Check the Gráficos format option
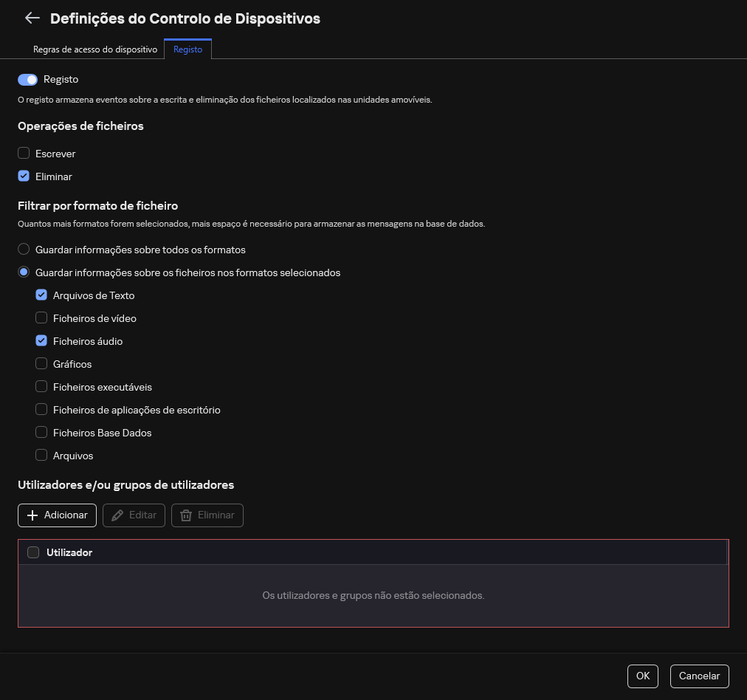Viewport: 747px width, 700px height. click(x=41, y=363)
